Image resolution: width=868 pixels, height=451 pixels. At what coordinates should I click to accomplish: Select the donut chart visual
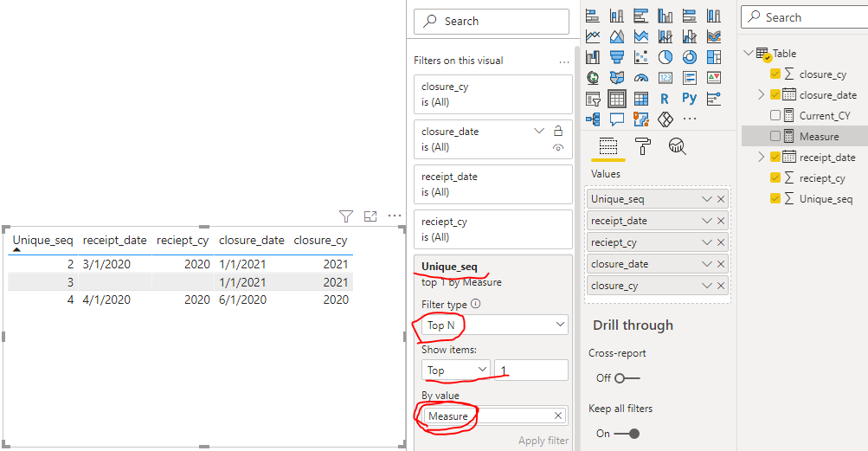click(689, 57)
